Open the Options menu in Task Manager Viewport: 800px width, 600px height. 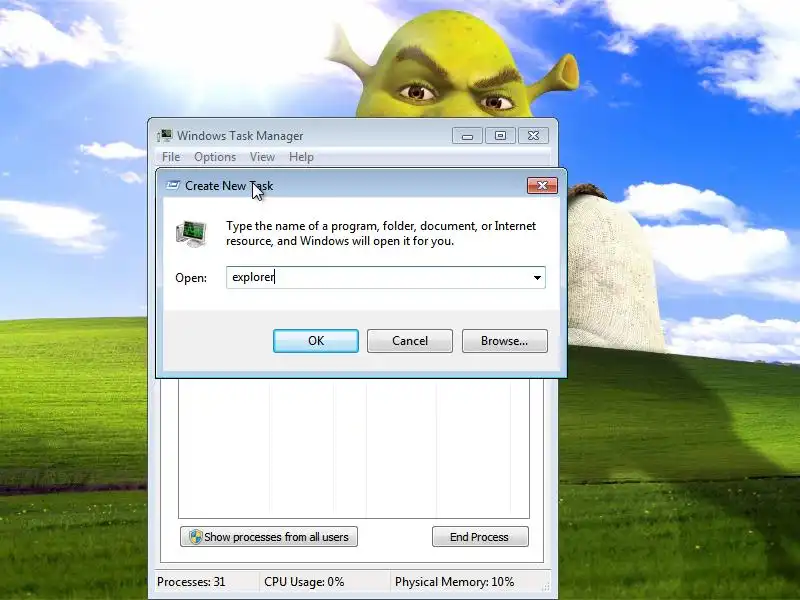click(215, 157)
